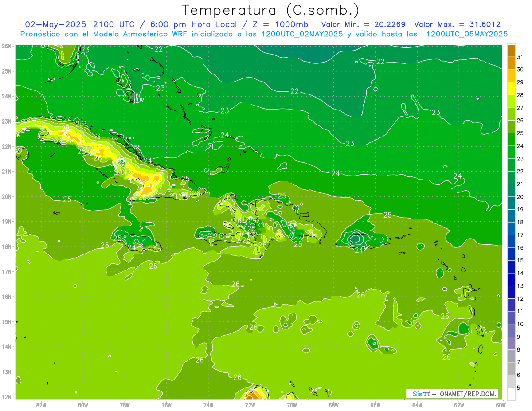Click the longitude label "62W"
Image resolution: width=532 pixels, height=411 pixels.
point(459,405)
